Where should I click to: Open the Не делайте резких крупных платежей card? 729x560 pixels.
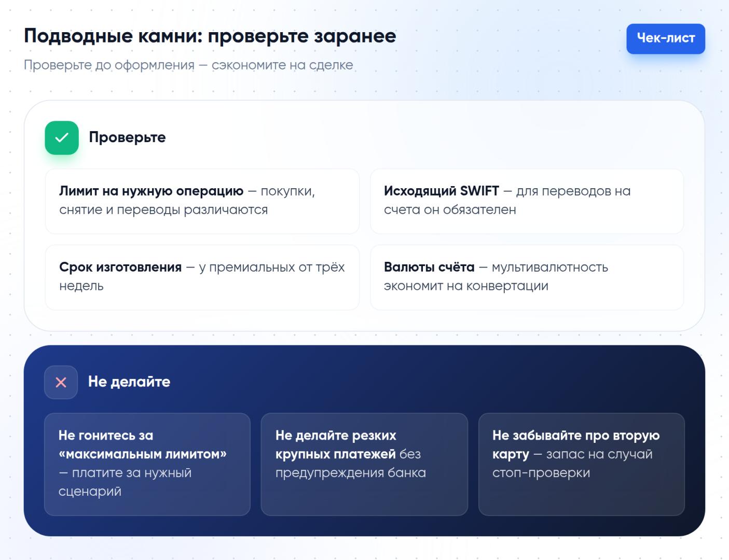click(x=364, y=464)
